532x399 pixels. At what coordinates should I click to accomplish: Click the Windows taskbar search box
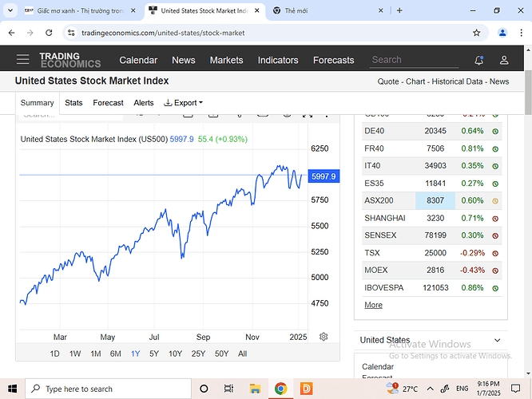(x=108, y=389)
